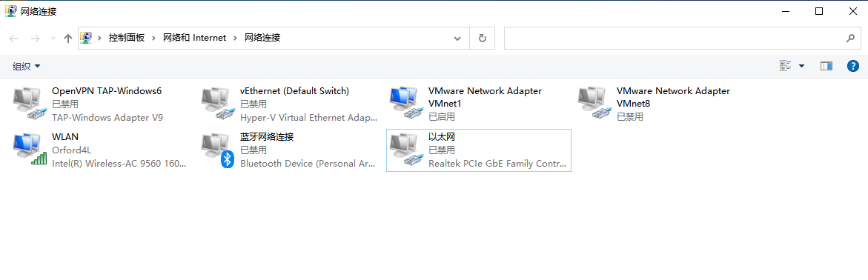Click Realtek PCIe GbE Family Controller description
The height and width of the screenshot is (280, 868).
(497, 163)
